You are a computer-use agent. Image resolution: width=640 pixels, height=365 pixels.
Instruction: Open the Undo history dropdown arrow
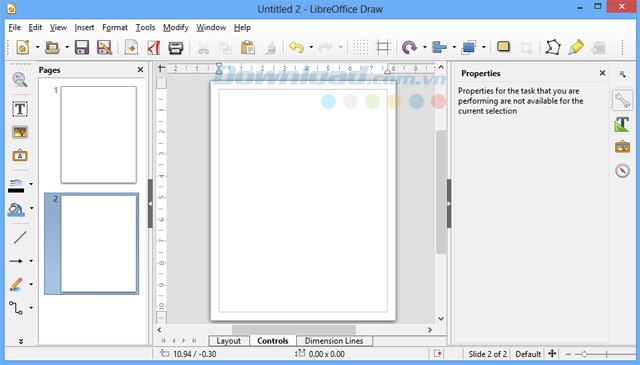(311, 47)
